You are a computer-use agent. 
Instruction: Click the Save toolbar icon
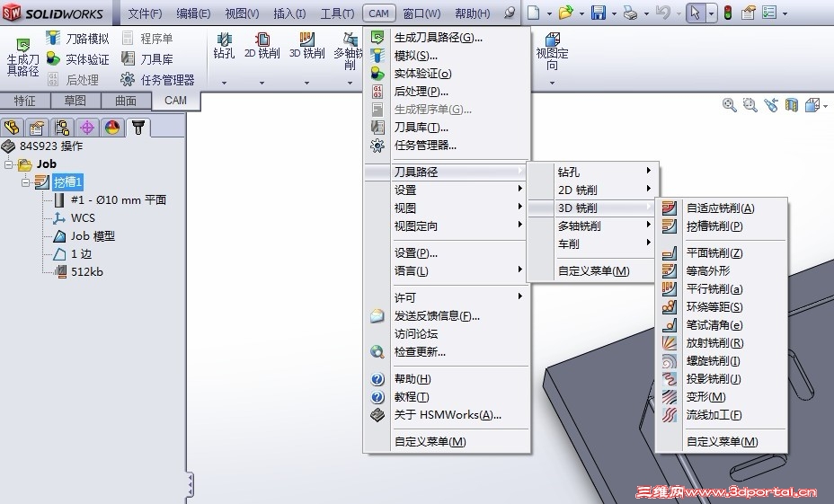point(599,13)
